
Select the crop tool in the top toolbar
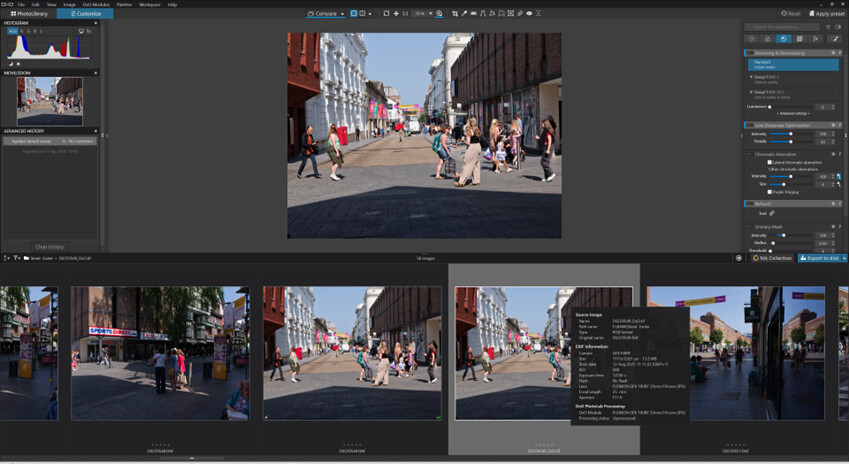coord(455,14)
